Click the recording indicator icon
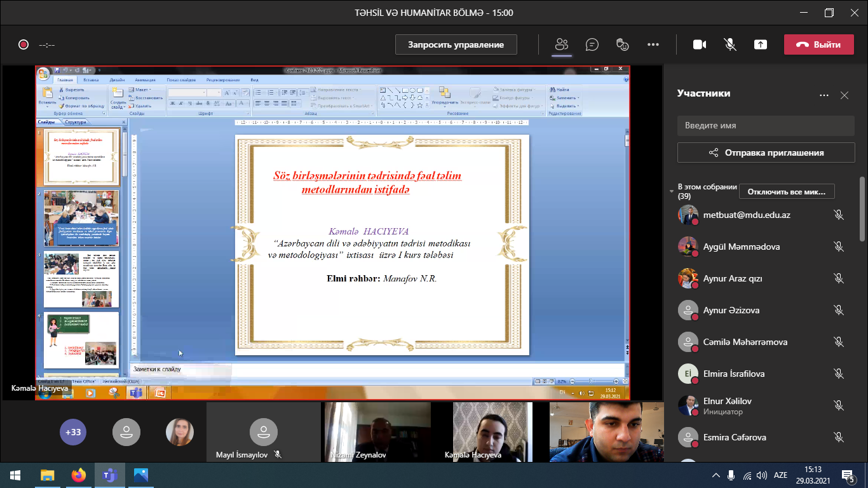This screenshot has width=868, height=488. 24,44
